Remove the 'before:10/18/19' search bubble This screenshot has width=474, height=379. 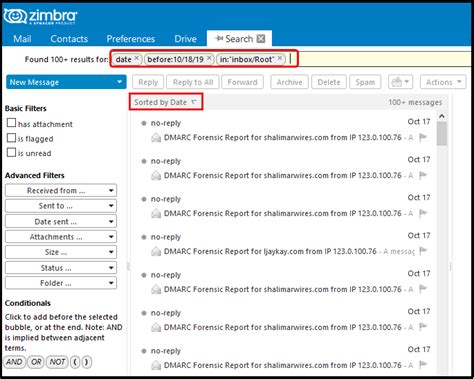(x=209, y=58)
